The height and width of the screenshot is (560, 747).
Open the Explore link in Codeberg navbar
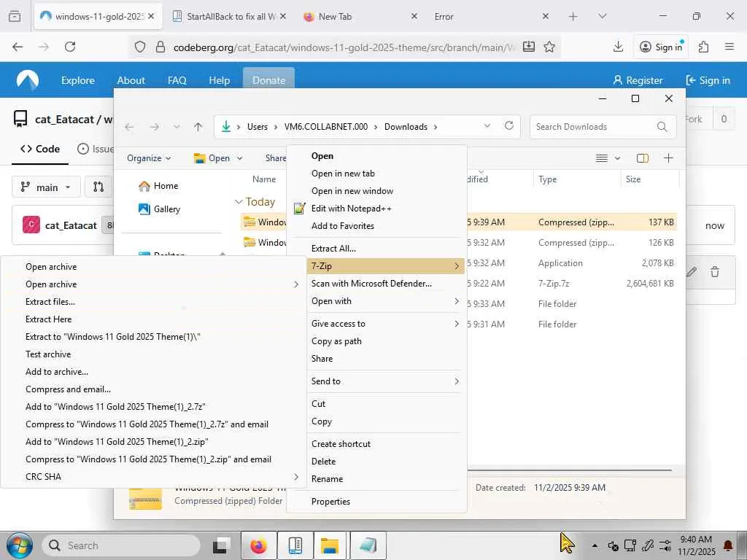click(x=77, y=80)
